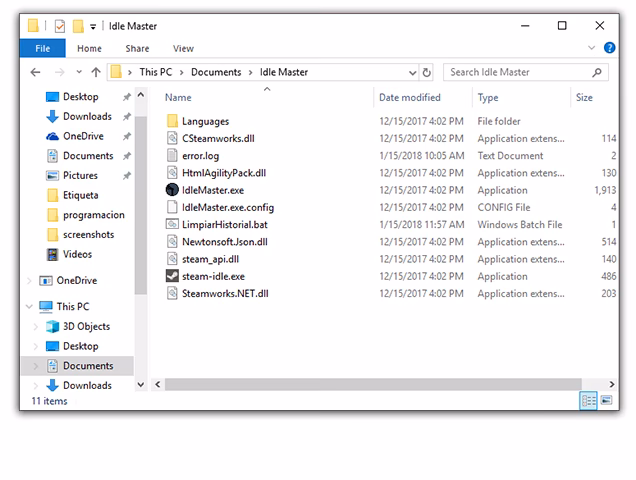
Task: Click the search magnifier icon
Action: [597, 72]
